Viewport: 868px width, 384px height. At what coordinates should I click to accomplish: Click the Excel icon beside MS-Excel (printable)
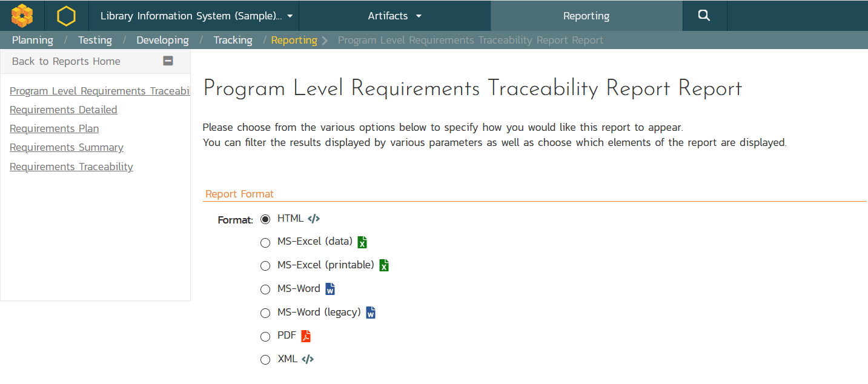384,265
